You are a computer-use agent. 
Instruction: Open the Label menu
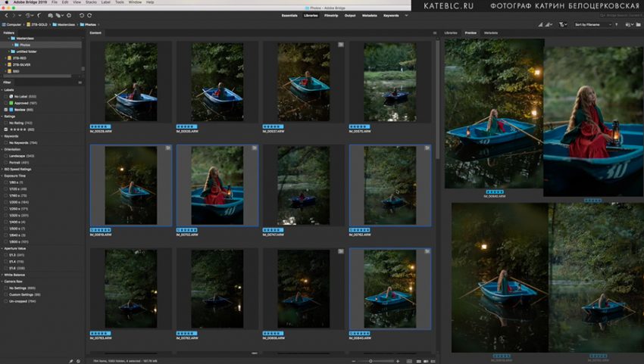point(106,2)
